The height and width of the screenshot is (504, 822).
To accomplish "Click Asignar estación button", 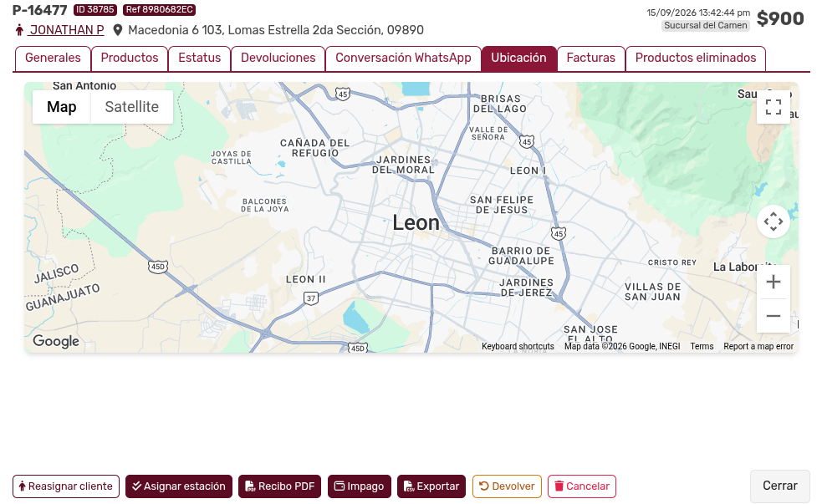I will 179,486.
